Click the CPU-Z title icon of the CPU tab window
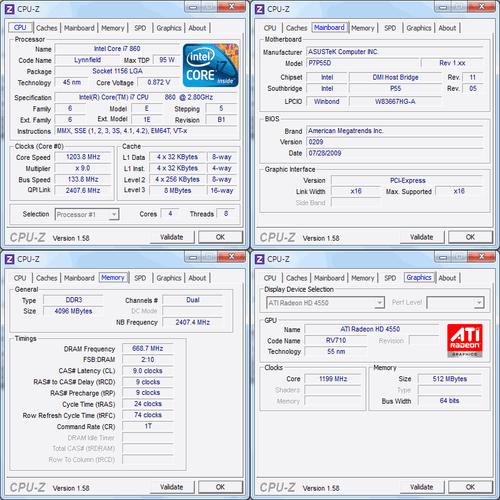This screenshot has width=500, height=500. tap(10, 9)
